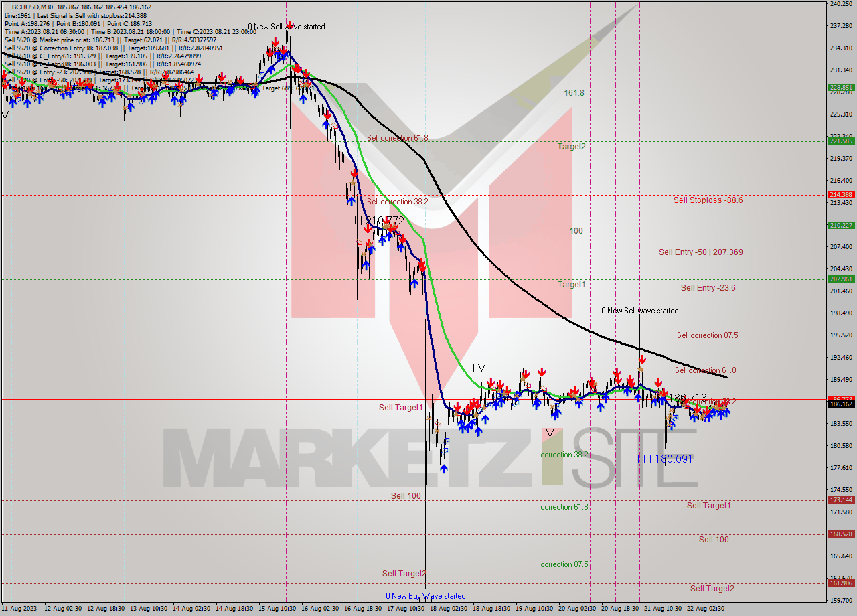The image size is (857, 616).
Task: Click the 198.490 price axis value
Action: (841, 313)
